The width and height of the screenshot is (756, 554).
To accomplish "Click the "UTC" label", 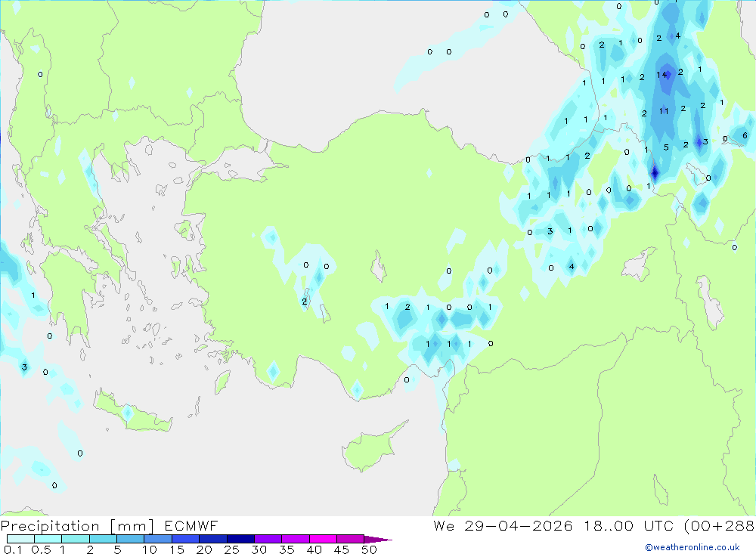I will pos(658,525).
